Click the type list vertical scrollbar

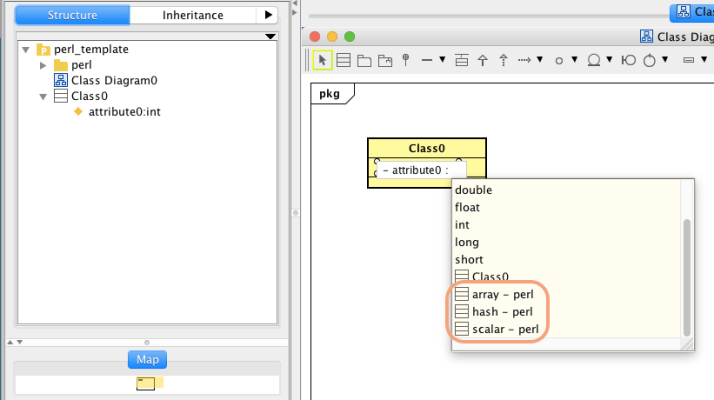coord(687,278)
